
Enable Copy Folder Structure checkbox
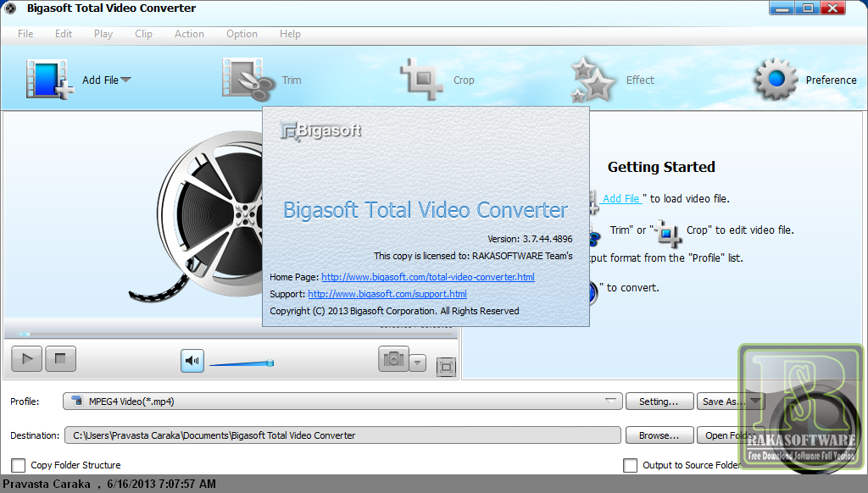tap(19, 465)
